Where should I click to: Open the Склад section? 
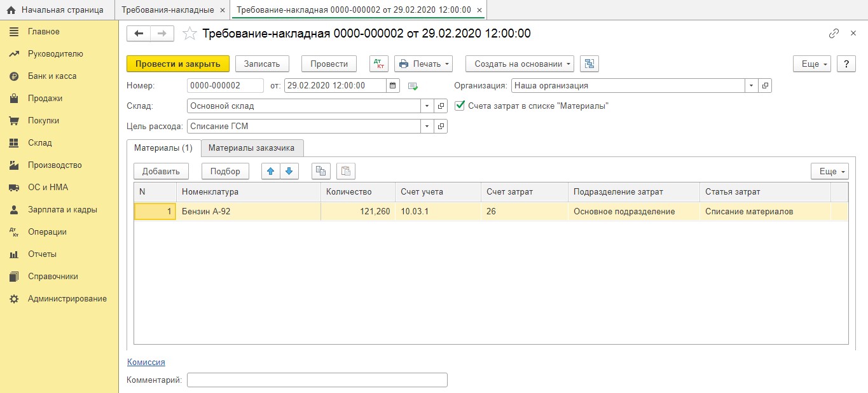click(x=40, y=143)
